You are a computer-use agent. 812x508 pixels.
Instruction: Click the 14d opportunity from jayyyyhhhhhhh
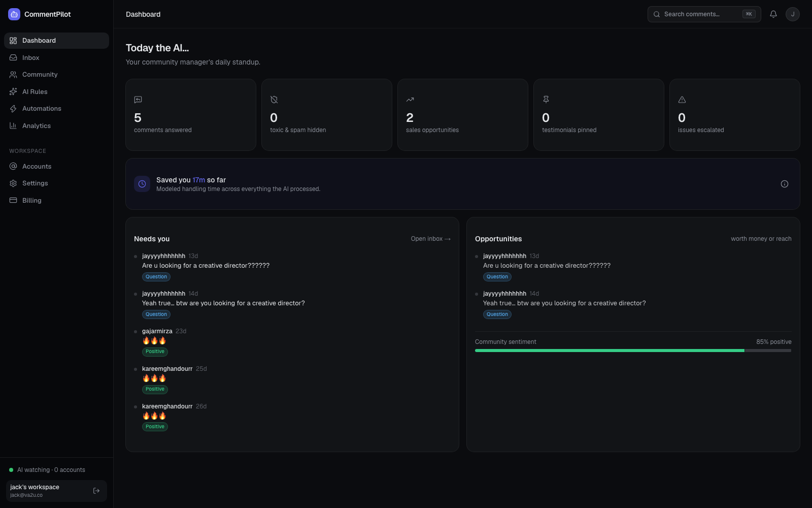pyautogui.click(x=633, y=304)
